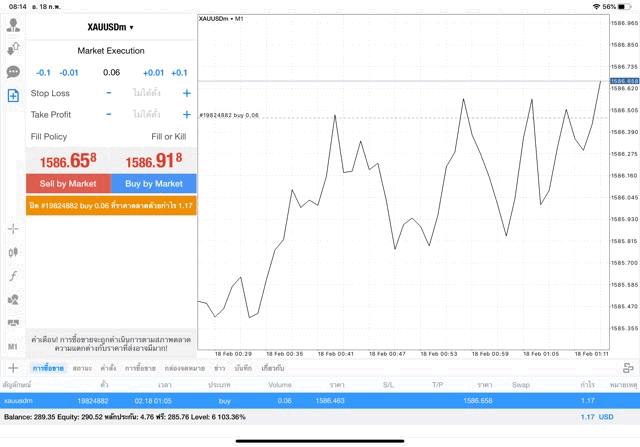Open the accounts profile icon
This screenshot has height=447, width=640.
[x=13, y=25]
